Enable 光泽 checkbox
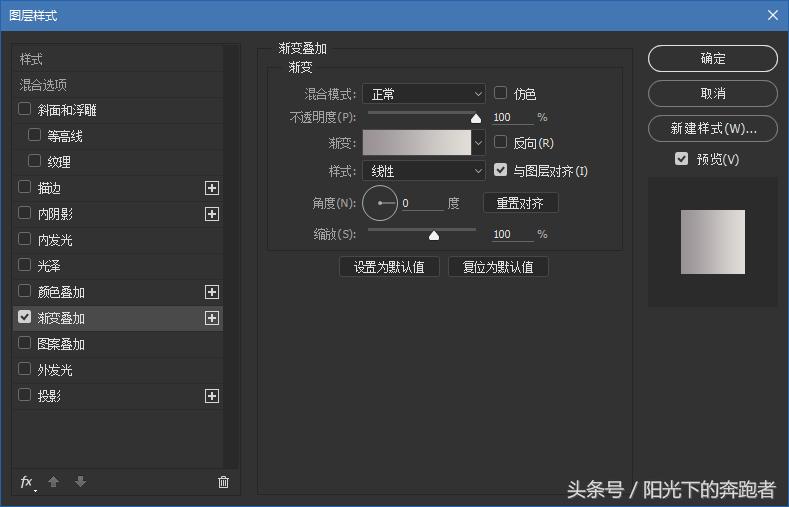 coord(24,265)
